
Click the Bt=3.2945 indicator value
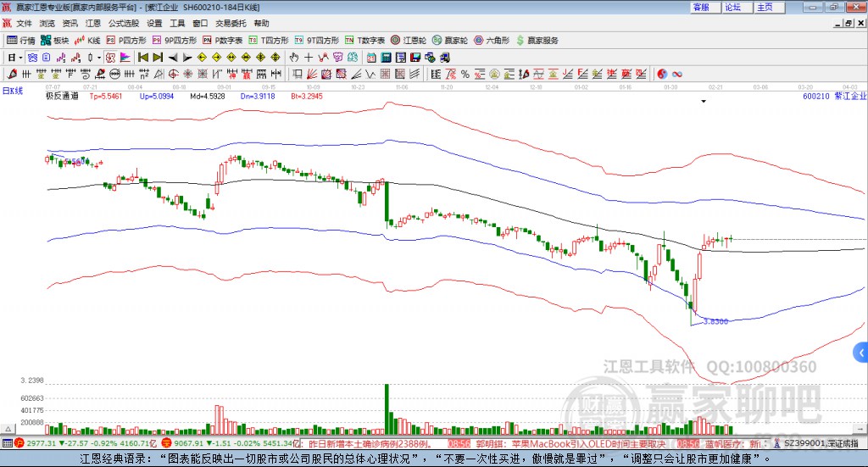point(307,97)
